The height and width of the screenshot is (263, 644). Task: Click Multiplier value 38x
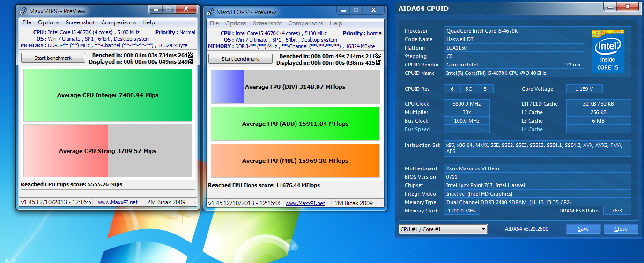(x=467, y=112)
